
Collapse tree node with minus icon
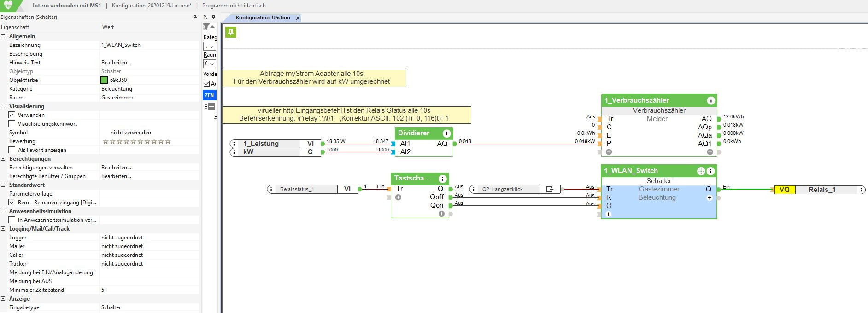click(x=211, y=106)
